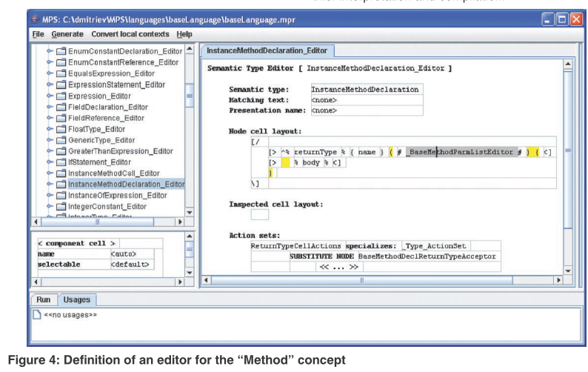Viewport: 588px width, 372px height.
Task: Open the Help menu
Action: [184, 34]
